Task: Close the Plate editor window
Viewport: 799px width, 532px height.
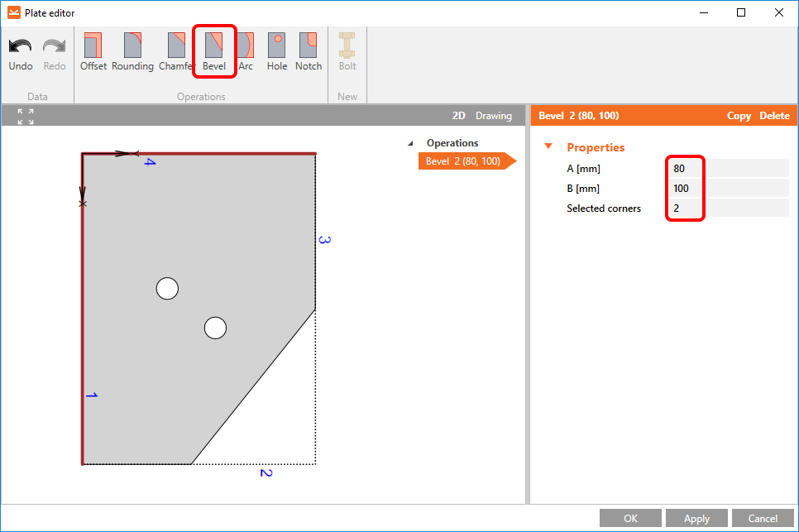Action: click(x=778, y=12)
